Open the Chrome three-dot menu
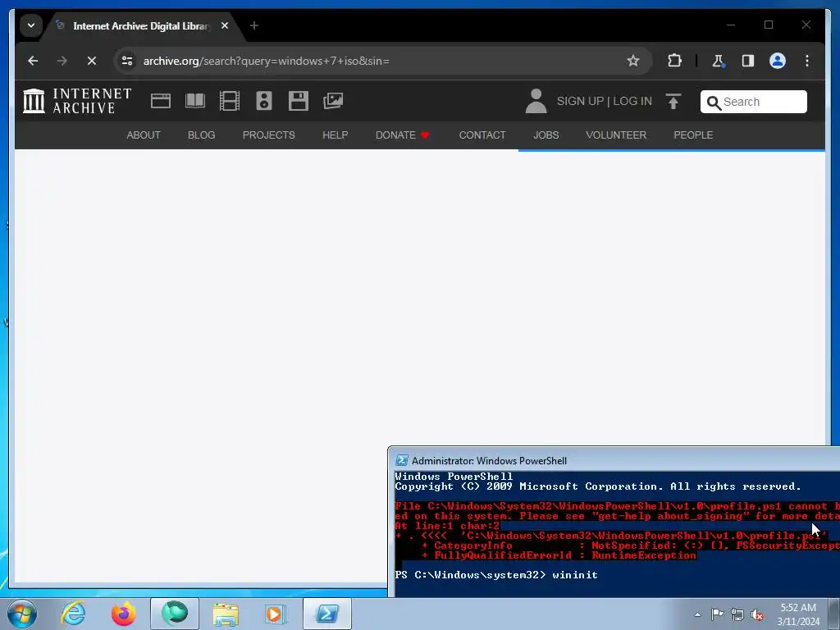The width and height of the screenshot is (840, 630). (x=807, y=61)
